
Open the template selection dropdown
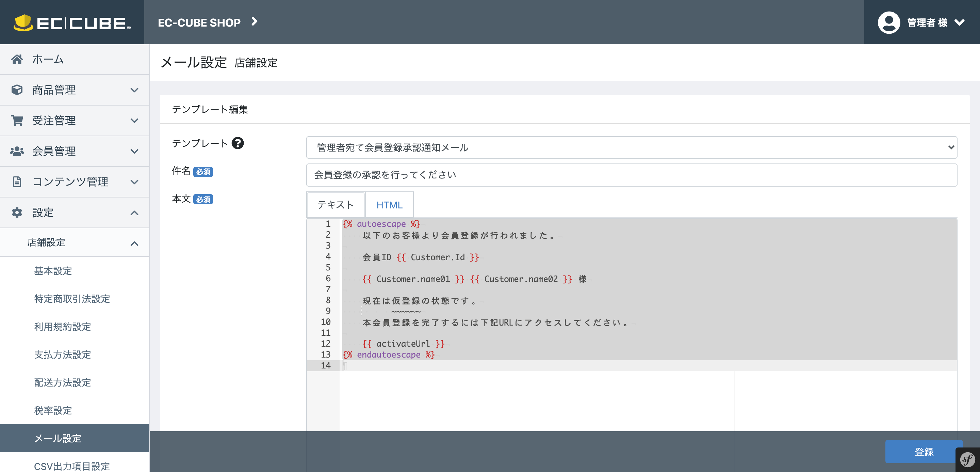coord(631,147)
